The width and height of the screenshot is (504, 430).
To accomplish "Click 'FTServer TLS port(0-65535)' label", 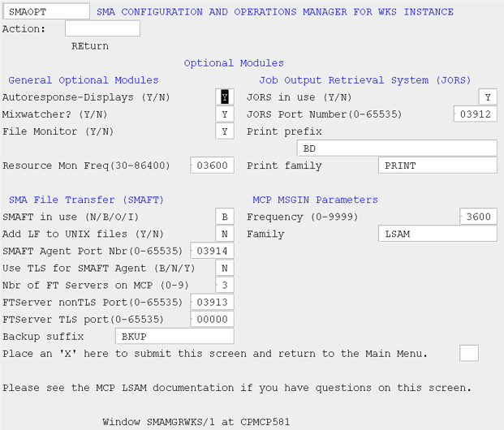I will click(83, 319).
